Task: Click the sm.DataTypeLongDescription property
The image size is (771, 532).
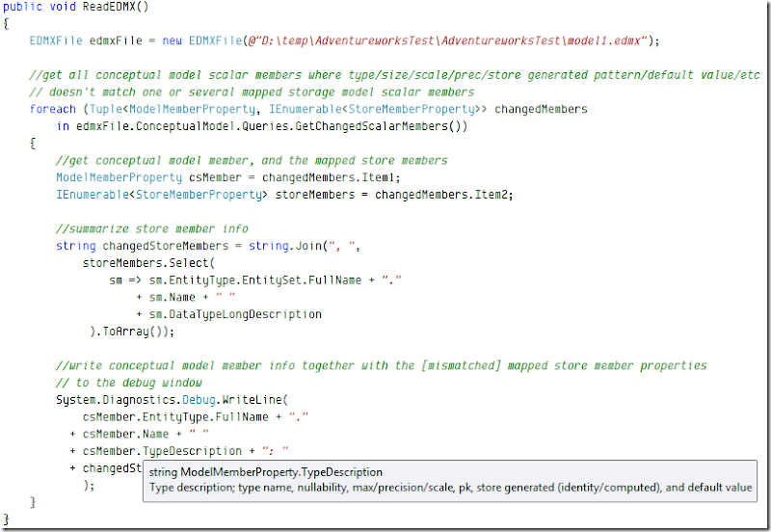Action: pos(235,313)
